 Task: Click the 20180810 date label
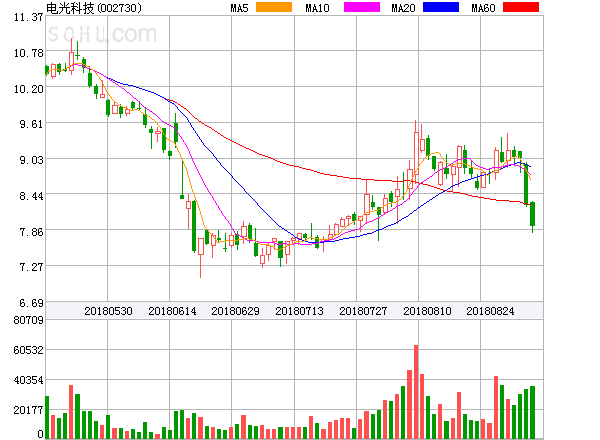click(427, 311)
